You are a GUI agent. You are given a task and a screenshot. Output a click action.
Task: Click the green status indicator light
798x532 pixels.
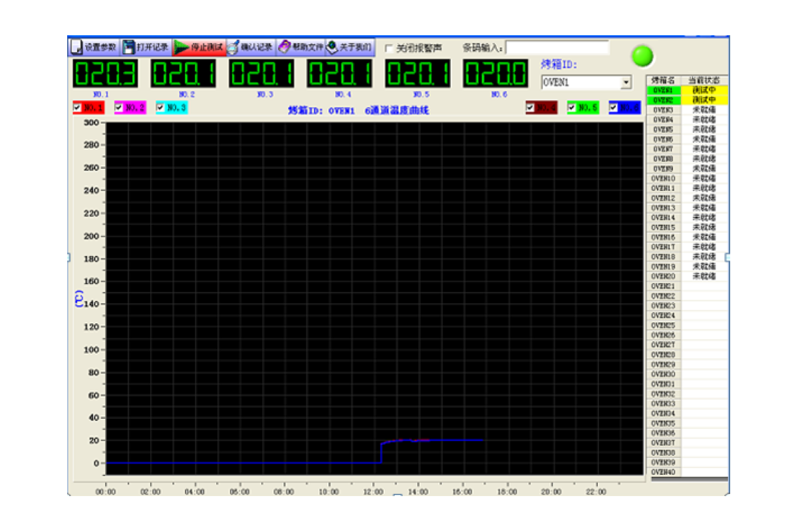click(x=642, y=55)
